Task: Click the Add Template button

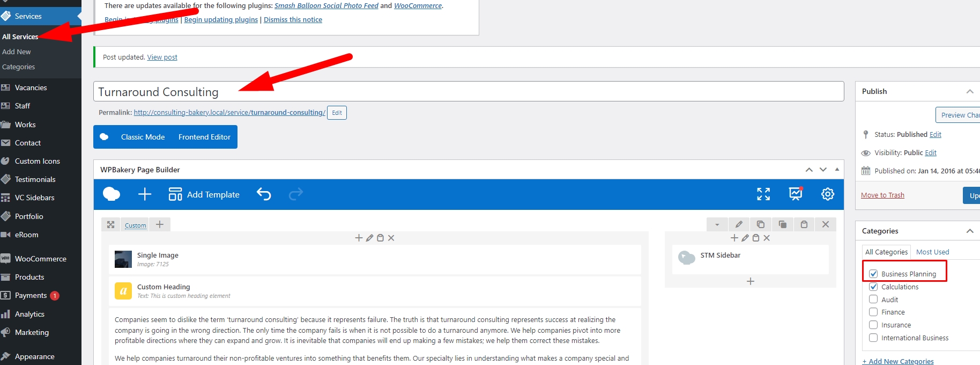Action: coord(204,194)
